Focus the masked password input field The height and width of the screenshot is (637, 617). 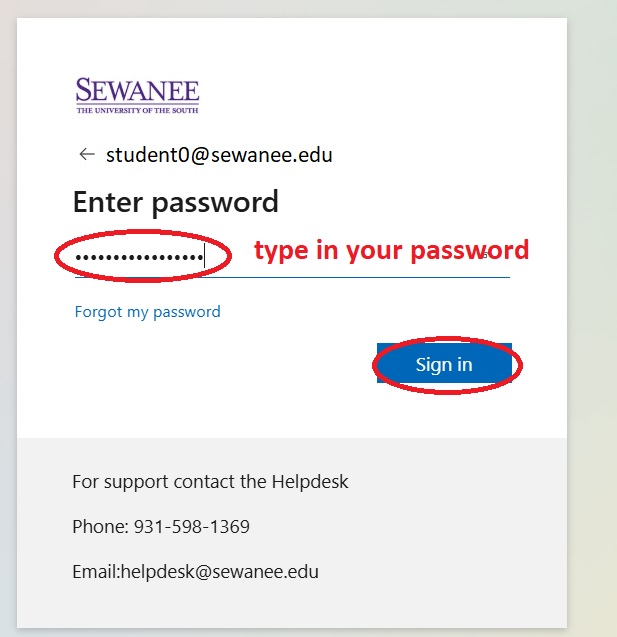[292, 257]
